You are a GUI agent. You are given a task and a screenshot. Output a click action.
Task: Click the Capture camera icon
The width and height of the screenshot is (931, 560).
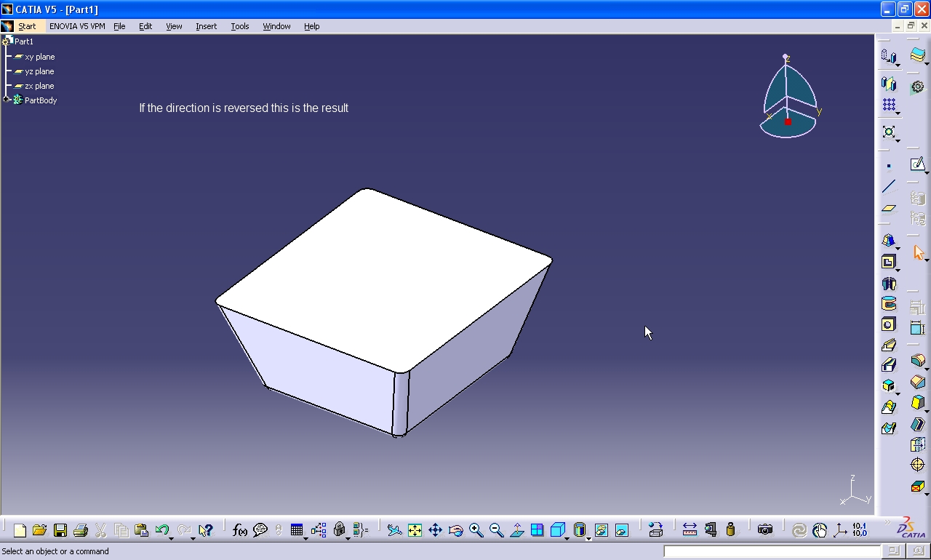[x=764, y=530]
